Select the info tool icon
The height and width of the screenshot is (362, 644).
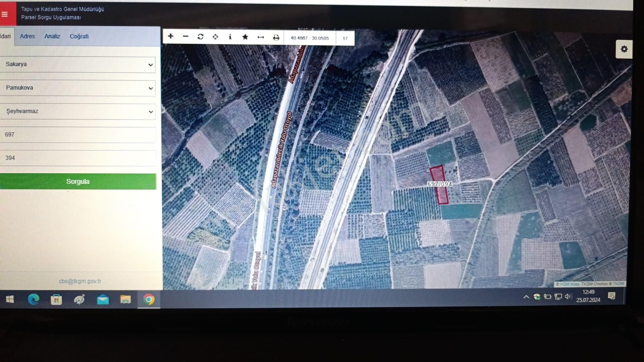point(230,37)
